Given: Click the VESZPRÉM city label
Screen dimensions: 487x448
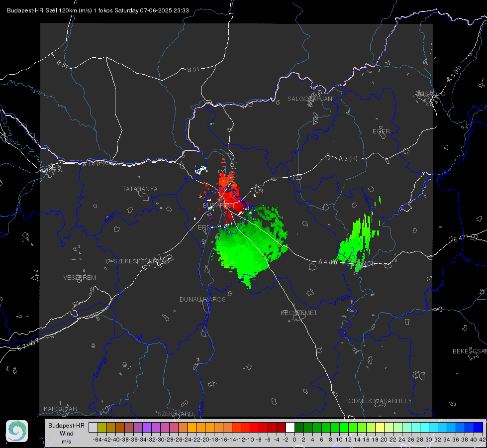Looking at the screenshot, I should coord(80,278).
